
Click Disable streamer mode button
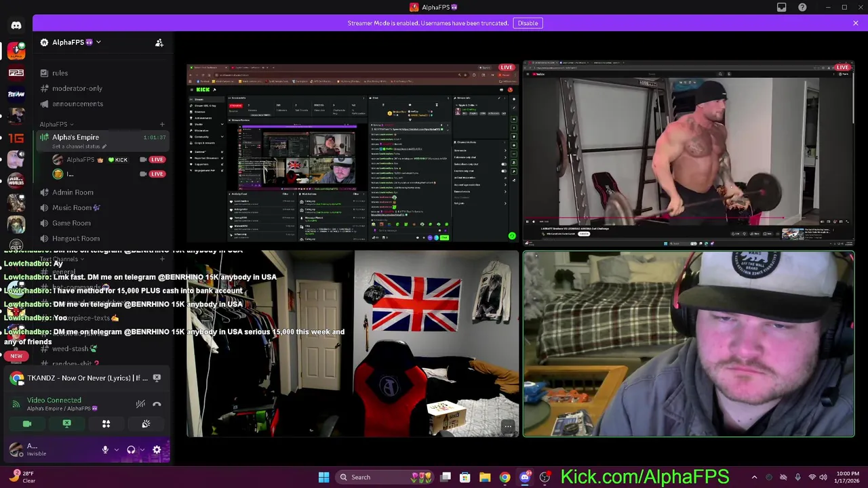tap(528, 23)
